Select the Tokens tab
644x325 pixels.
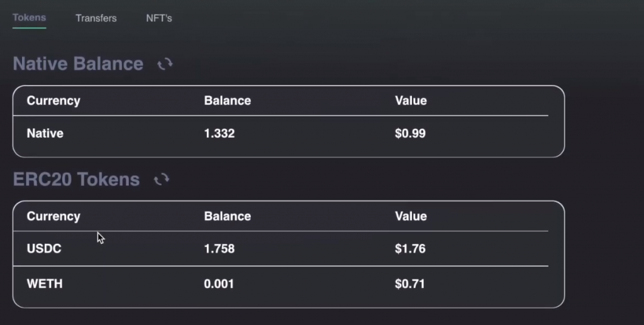29,18
